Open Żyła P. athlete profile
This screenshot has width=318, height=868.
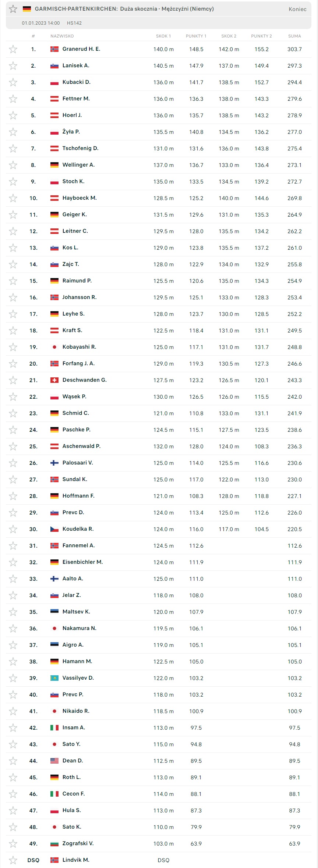pos(71,132)
